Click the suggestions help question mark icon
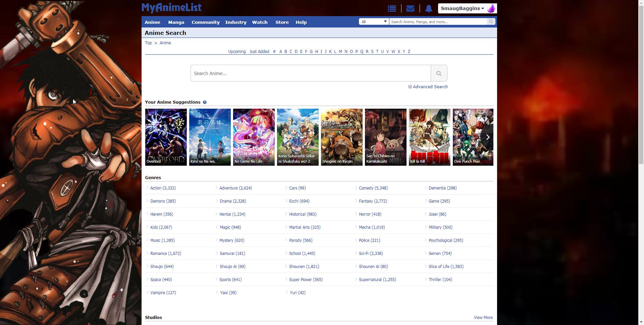Screen dimensions: 644x325 click(x=205, y=102)
